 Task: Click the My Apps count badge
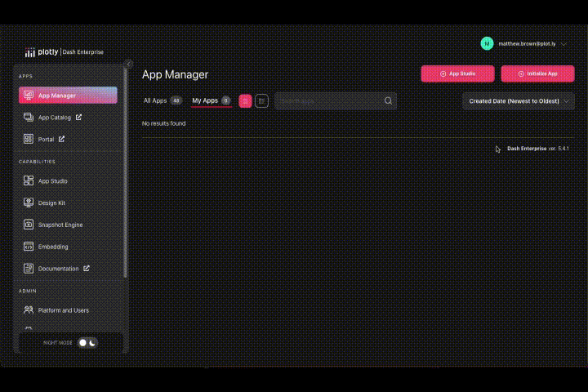[225, 100]
